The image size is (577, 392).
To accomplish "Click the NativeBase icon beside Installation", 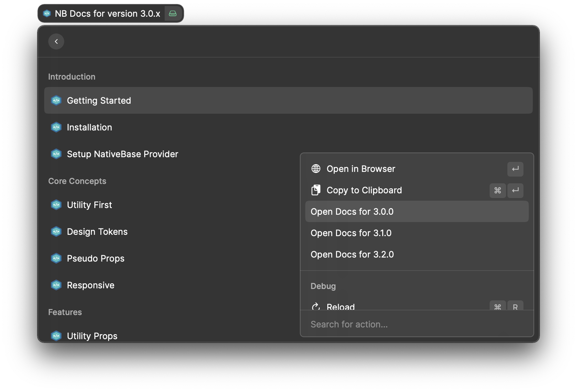I will coord(56,127).
